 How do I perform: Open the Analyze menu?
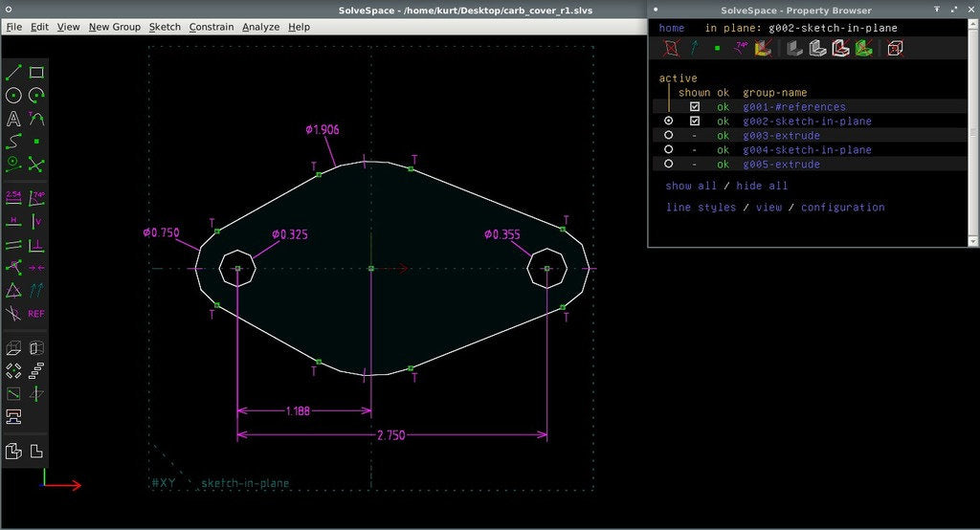pos(260,27)
